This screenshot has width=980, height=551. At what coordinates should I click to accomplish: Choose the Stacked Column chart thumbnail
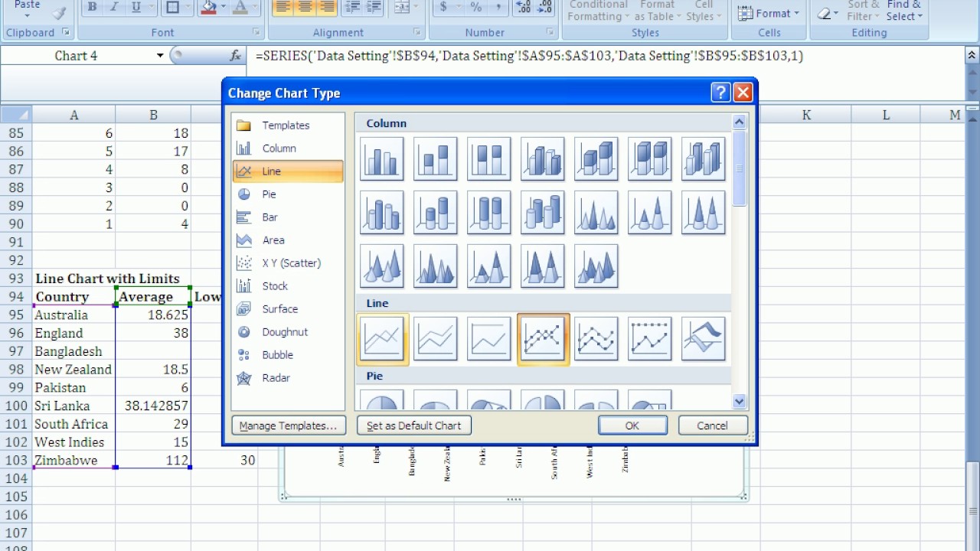coord(436,159)
